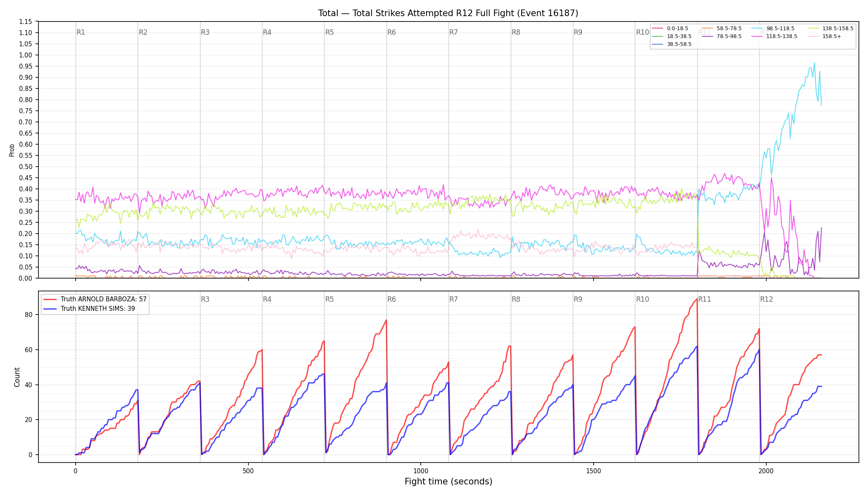868x496 pixels.
Task: Select legend text Truth ARNOLD BARBOZA: 57
Action: 103,299
